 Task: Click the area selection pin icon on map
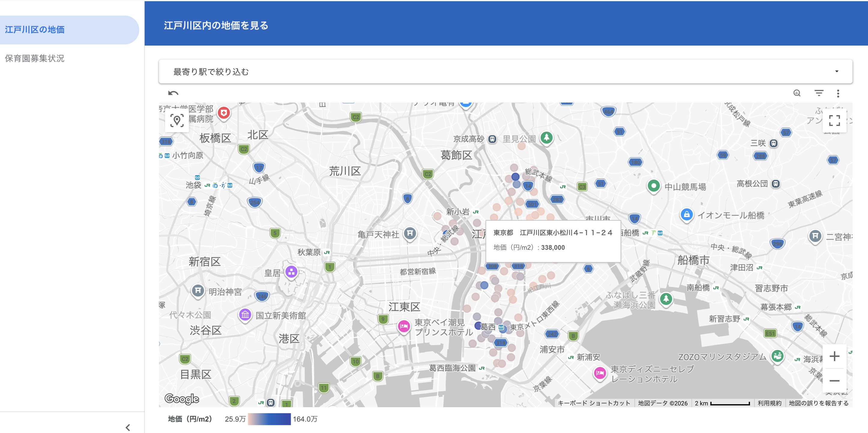(x=177, y=120)
